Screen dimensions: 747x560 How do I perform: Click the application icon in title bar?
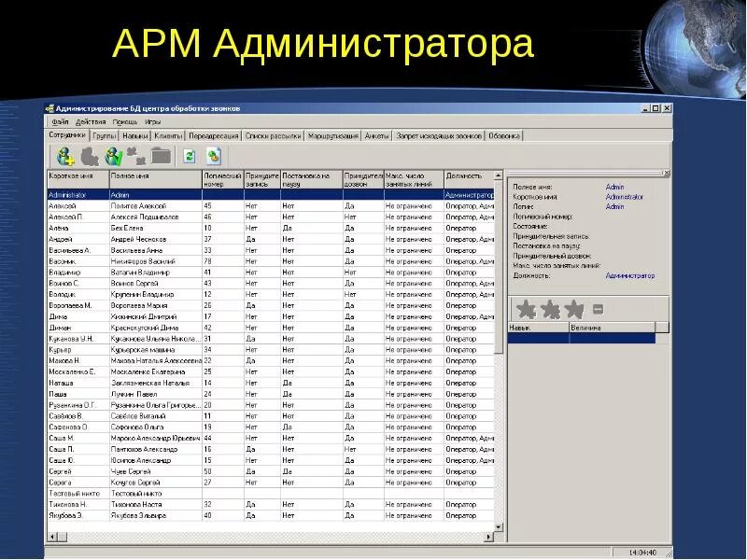click(x=49, y=108)
